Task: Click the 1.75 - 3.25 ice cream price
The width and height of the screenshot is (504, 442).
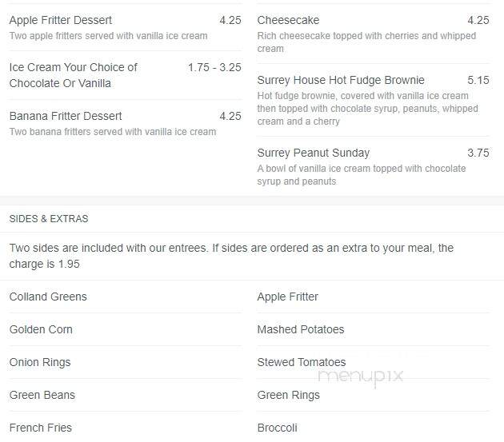Action: 214,67
